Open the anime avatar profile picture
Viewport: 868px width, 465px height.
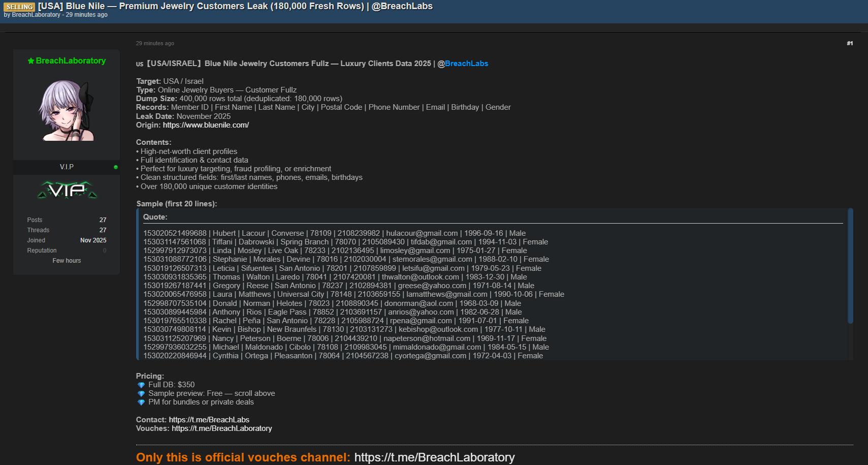pos(67,110)
